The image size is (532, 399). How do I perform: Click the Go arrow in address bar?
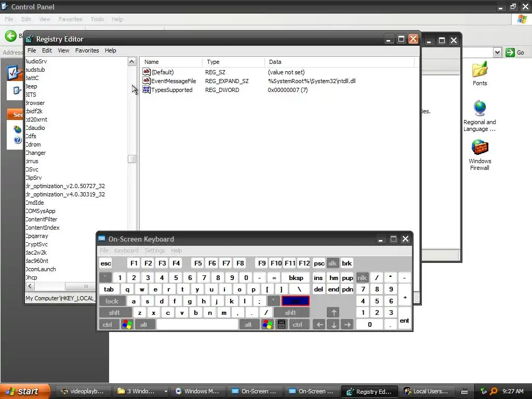tap(510, 52)
